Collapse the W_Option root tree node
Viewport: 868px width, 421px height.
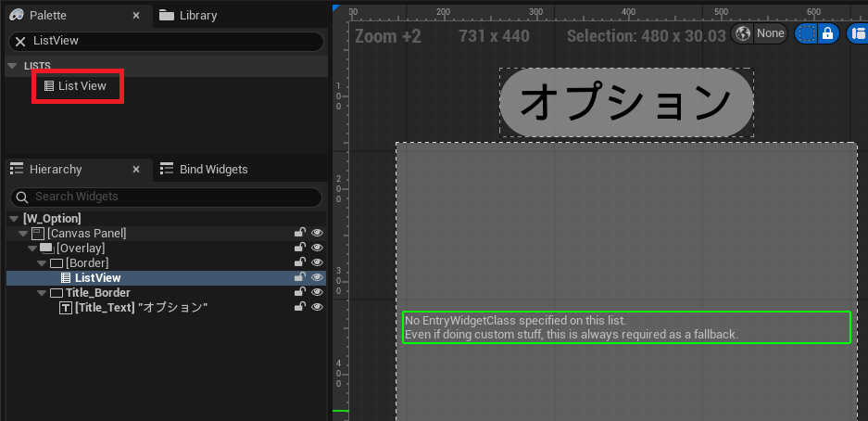tap(13, 219)
